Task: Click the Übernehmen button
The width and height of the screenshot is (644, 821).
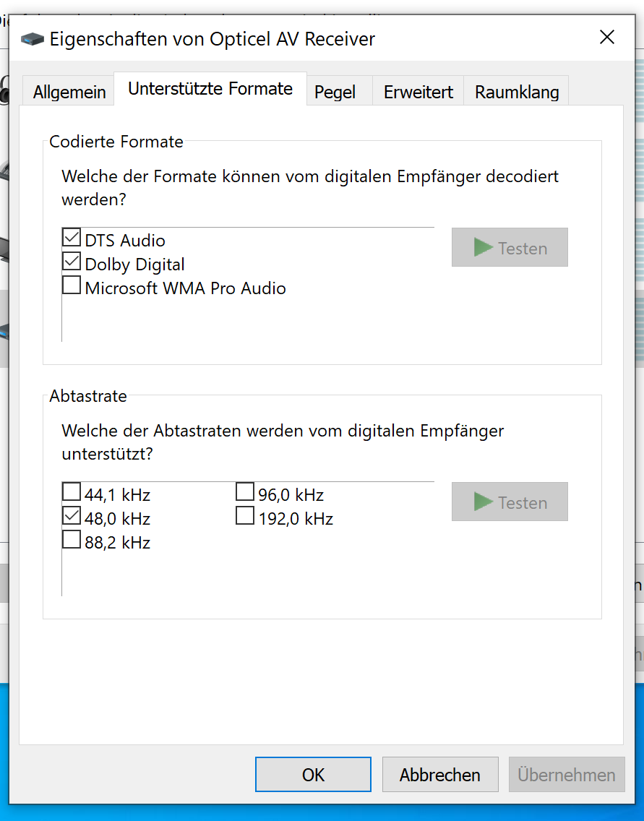Action: (x=567, y=775)
